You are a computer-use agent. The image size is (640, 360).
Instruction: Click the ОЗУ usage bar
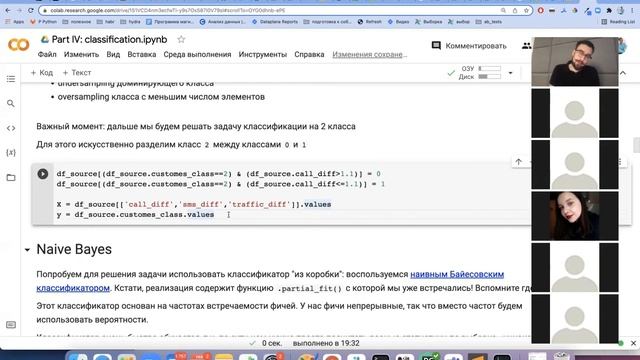click(489, 69)
